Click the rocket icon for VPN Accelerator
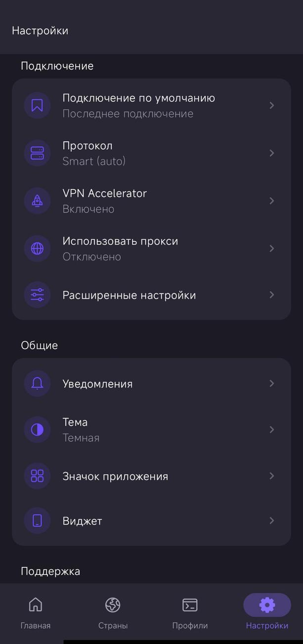Screen dimensions: 303x644 coord(37,201)
